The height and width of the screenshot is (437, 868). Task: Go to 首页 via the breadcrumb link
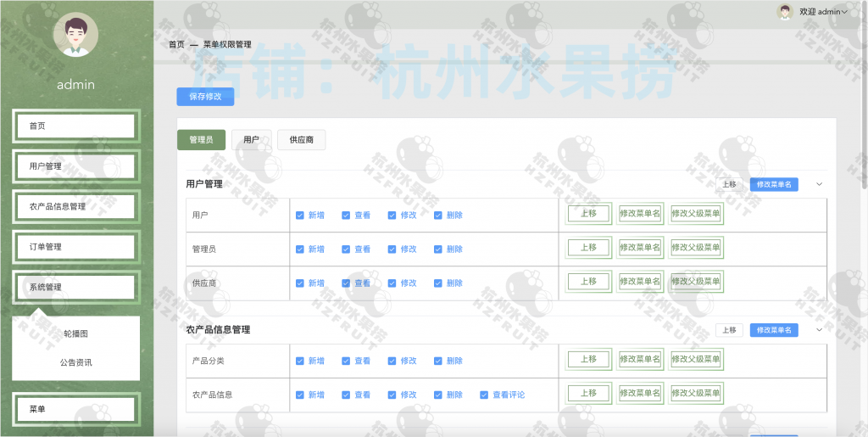pyautogui.click(x=176, y=44)
